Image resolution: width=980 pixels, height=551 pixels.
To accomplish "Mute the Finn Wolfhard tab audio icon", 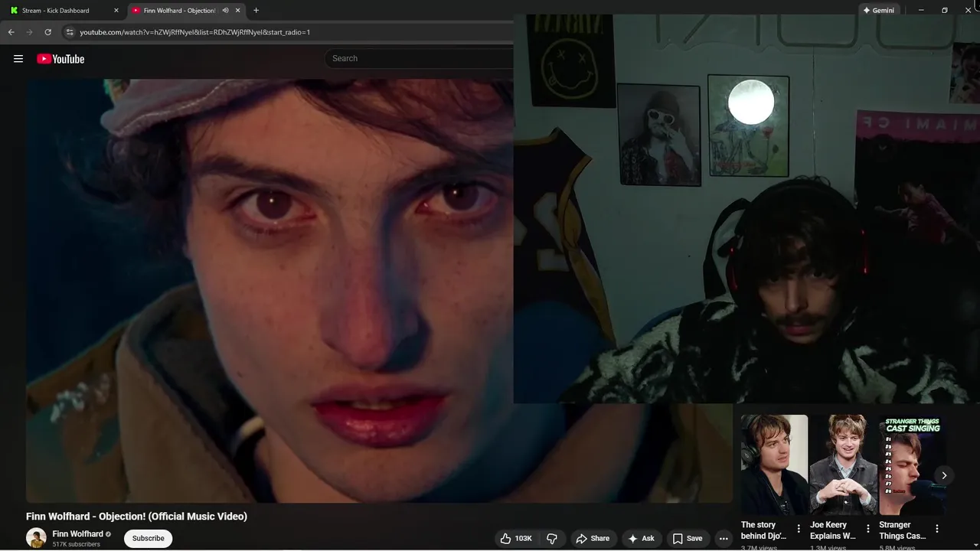I will (x=225, y=11).
